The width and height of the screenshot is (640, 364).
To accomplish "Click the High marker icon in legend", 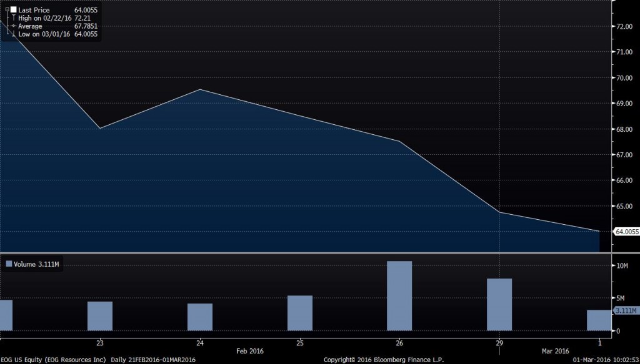I will tap(12, 19).
